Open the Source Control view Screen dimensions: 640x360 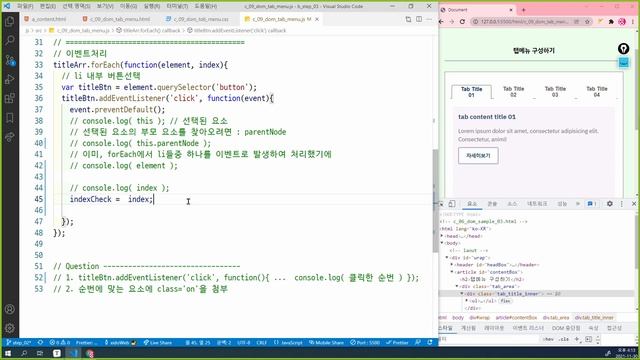[9, 60]
